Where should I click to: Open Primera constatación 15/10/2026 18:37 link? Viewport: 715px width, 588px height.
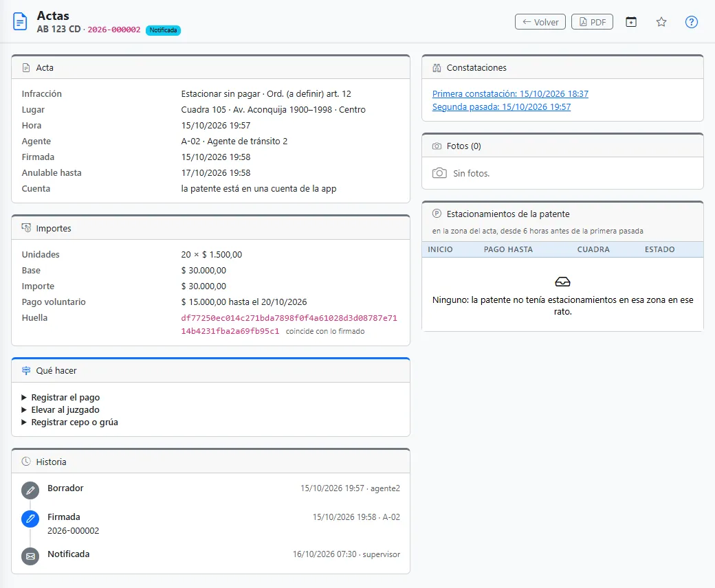click(x=510, y=93)
